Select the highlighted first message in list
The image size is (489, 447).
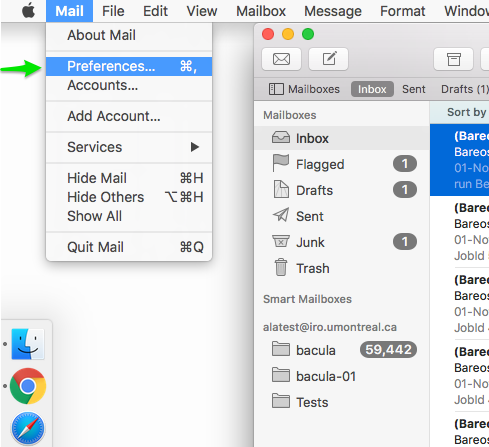click(x=459, y=160)
